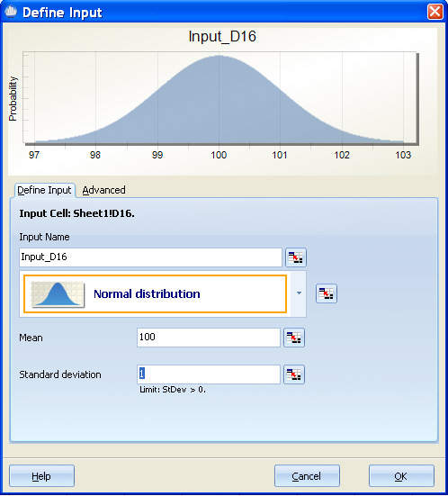
Task: Close the Define Input dialog
Action: 435,13
